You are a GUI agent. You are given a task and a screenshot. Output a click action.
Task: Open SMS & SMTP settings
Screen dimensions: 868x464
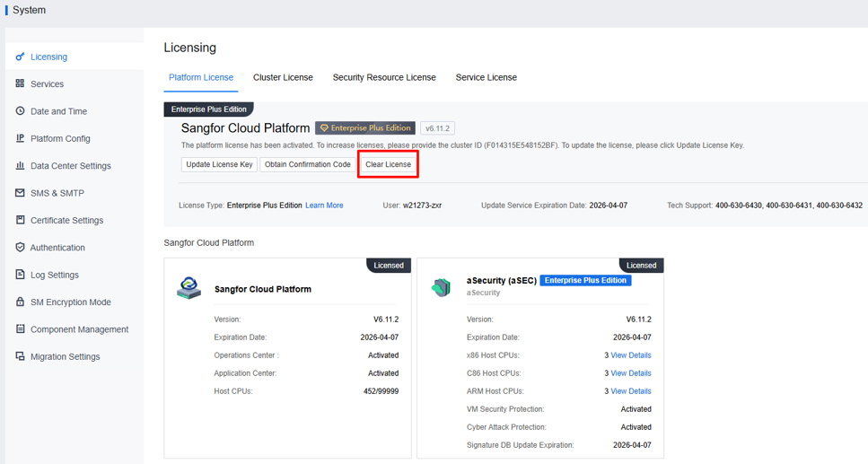pos(75,193)
